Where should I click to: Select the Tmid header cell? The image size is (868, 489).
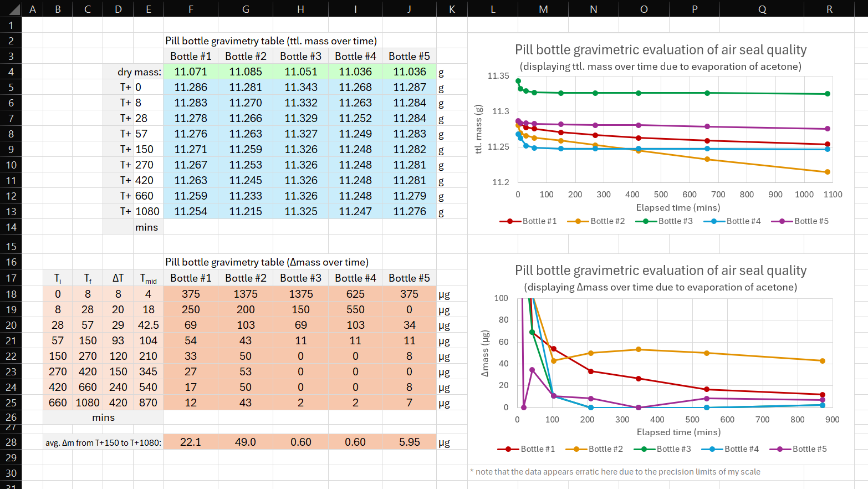point(148,278)
